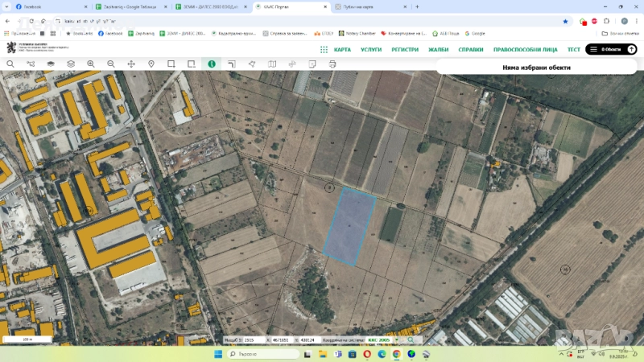Click the search magnifier tool in map toolbar
644x362 pixels.
click(10, 64)
